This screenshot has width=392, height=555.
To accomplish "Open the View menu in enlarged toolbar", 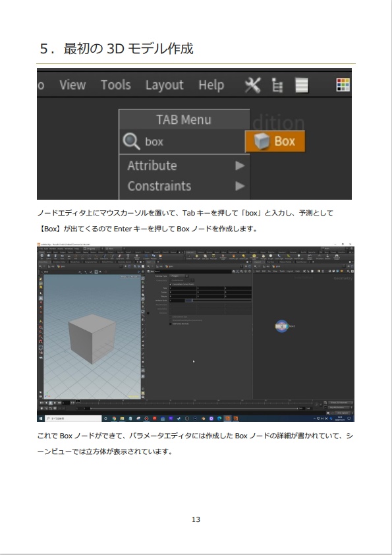I will pos(72,85).
